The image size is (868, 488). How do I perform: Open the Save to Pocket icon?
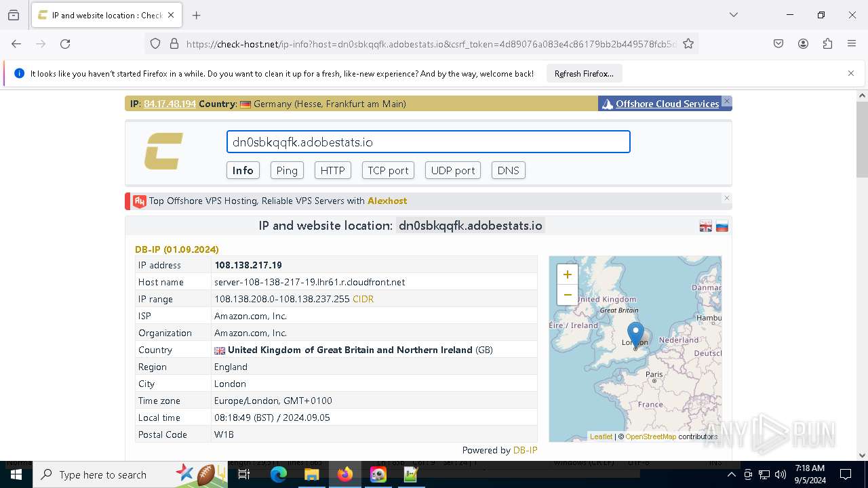point(778,43)
